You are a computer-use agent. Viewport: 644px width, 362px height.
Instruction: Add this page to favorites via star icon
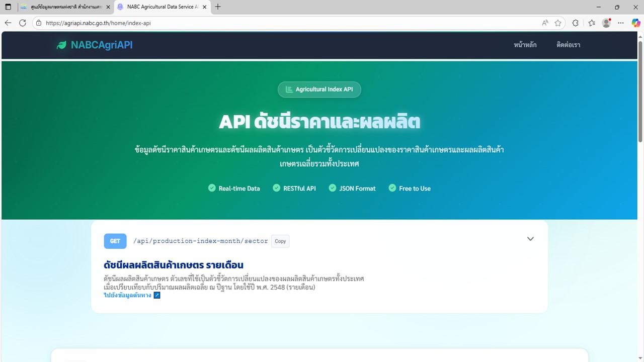[x=558, y=23]
